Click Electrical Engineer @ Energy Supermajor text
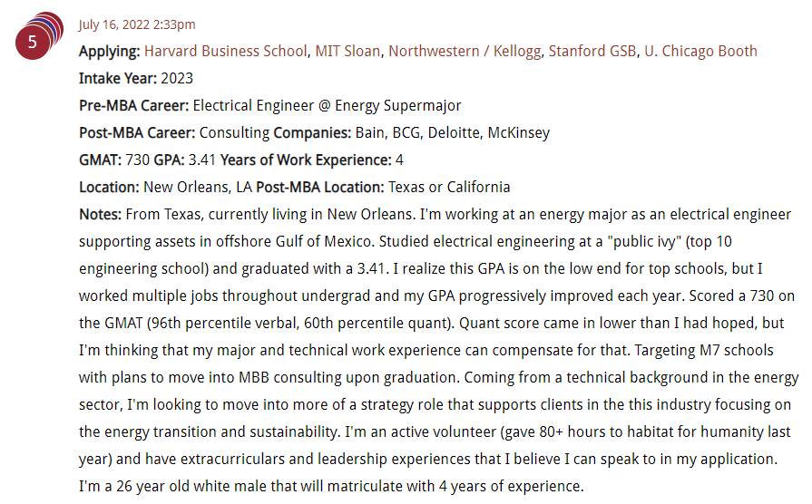Image resolution: width=812 pixels, height=504 pixels. [x=327, y=105]
